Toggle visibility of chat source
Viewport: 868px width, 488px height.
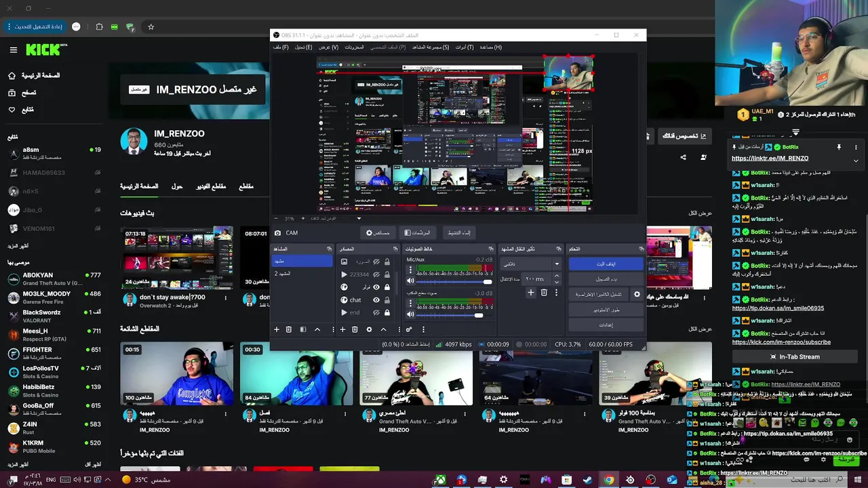pos(376,300)
